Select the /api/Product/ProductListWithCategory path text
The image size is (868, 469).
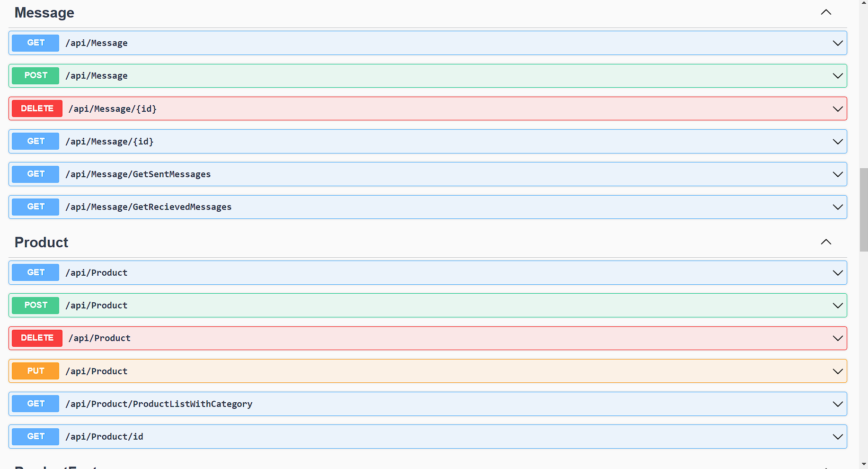[x=159, y=404]
